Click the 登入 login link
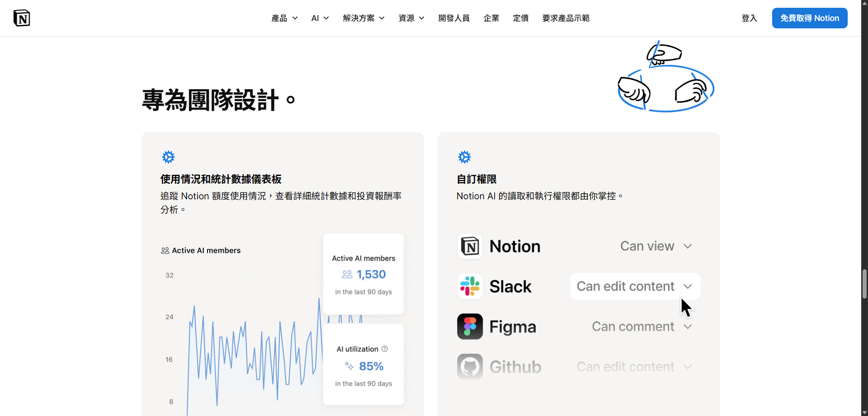 (749, 18)
